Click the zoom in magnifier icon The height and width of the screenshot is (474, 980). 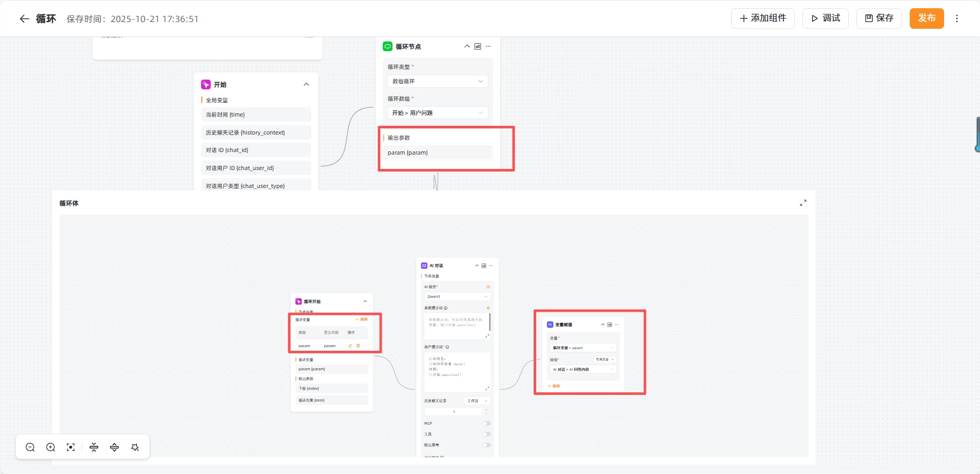coord(51,447)
